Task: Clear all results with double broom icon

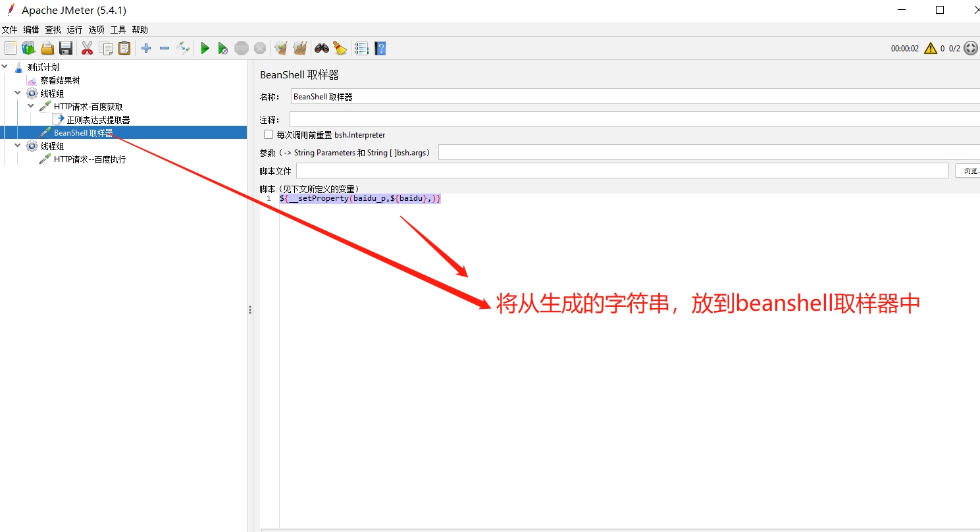Action: [x=300, y=48]
